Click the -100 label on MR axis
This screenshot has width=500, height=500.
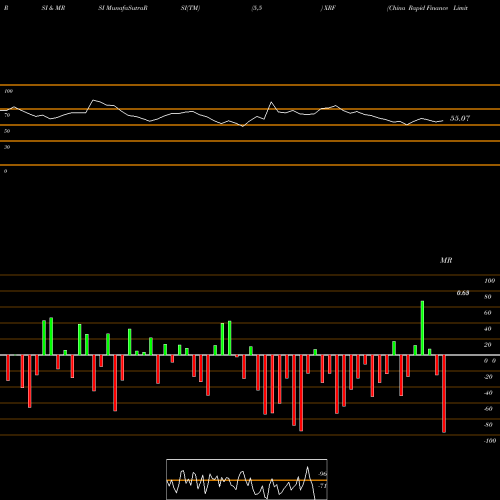(490, 441)
